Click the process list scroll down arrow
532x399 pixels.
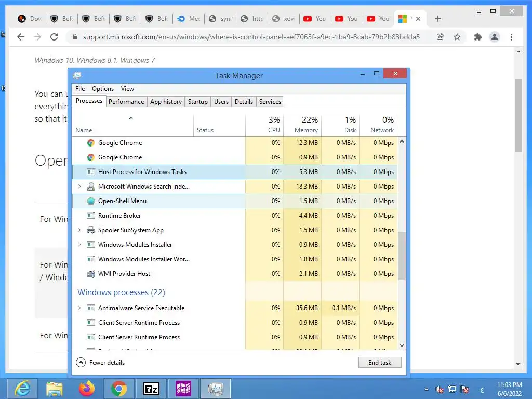click(402, 345)
